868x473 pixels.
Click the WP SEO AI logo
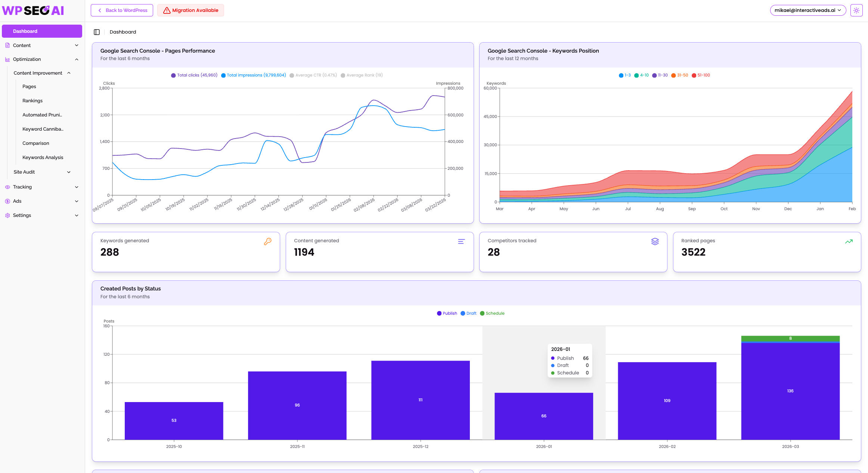coord(33,10)
